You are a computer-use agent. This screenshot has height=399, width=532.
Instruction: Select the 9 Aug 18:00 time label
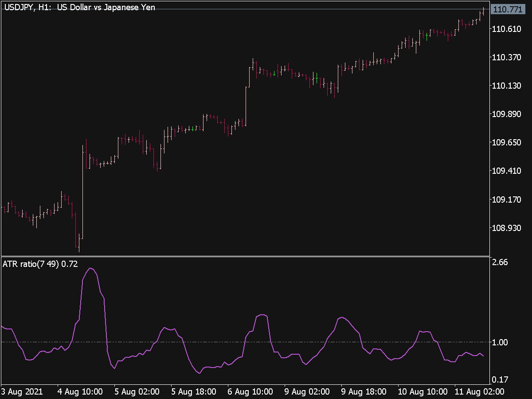[x=364, y=392]
